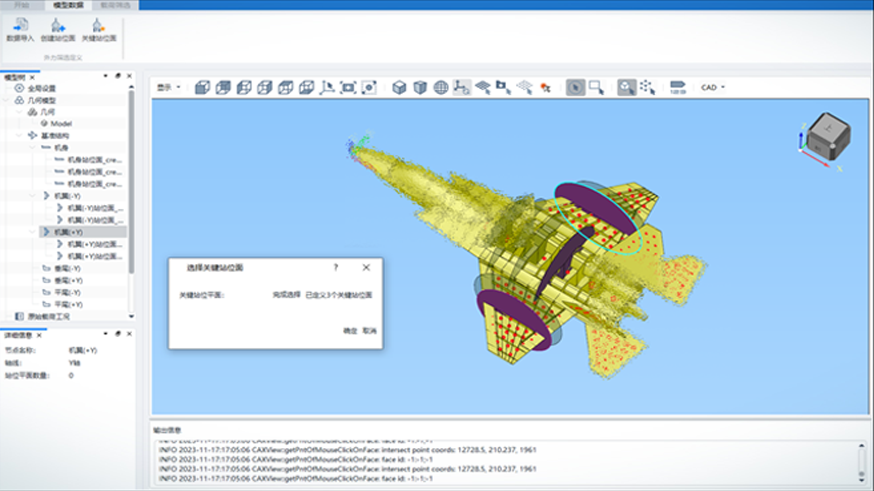Open the 显示 display dropdown
The height and width of the screenshot is (491, 874).
(x=168, y=88)
